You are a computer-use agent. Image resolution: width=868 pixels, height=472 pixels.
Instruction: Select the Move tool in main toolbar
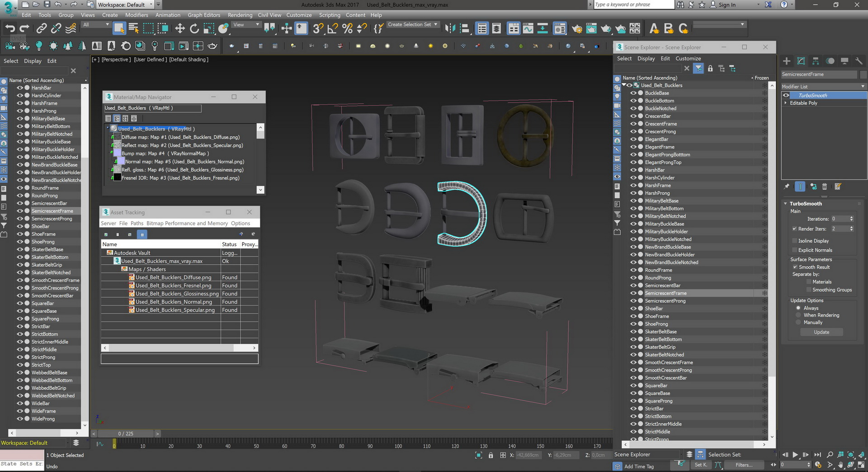pos(180,29)
